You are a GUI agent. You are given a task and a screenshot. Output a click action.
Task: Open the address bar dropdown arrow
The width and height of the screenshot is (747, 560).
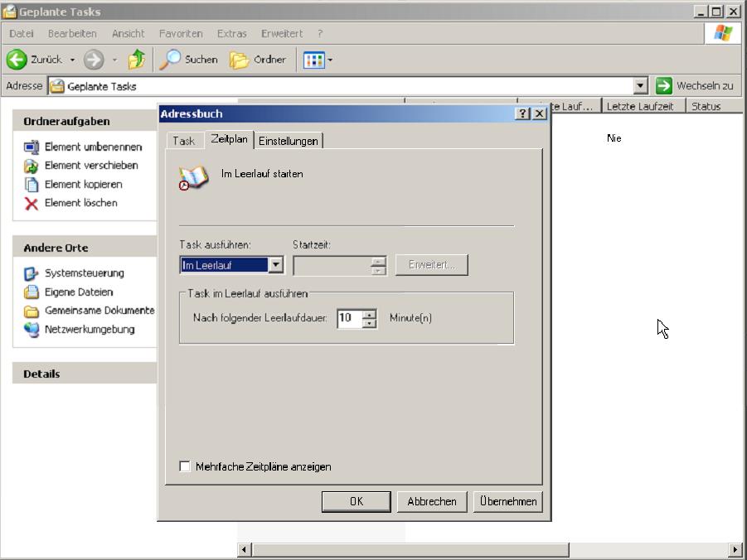click(640, 86)
